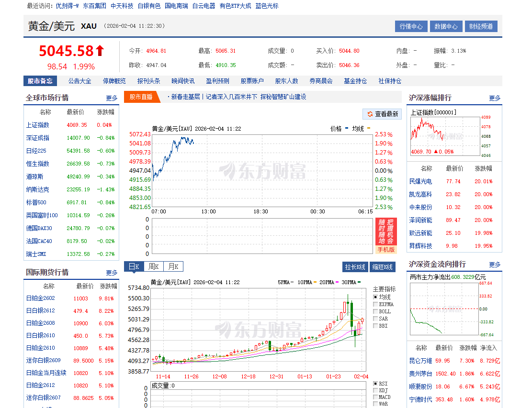Open the 纳斯达克 market link
The width and height of the screenshot is (532, 408).
click(38, 189)
